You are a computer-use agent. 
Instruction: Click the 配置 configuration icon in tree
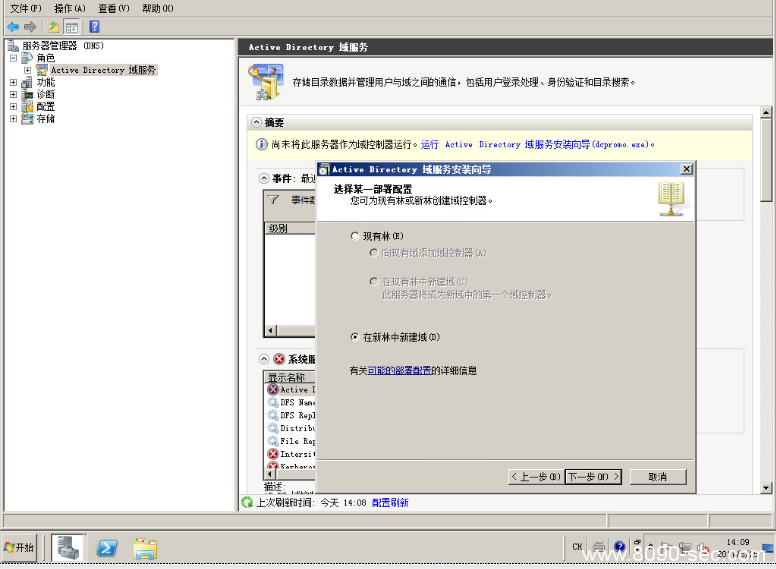(x=27, y=106)
